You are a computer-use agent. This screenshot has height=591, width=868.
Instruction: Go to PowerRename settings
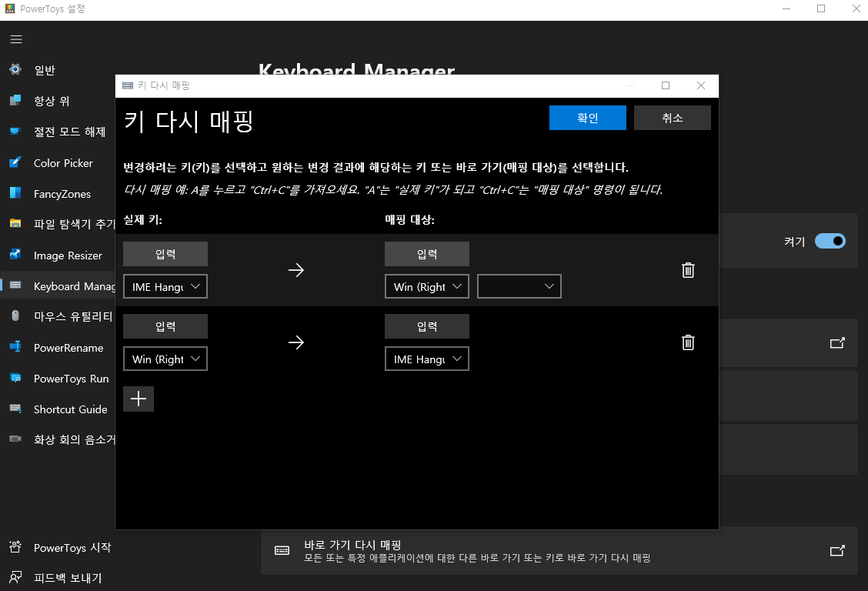[68, 348]
